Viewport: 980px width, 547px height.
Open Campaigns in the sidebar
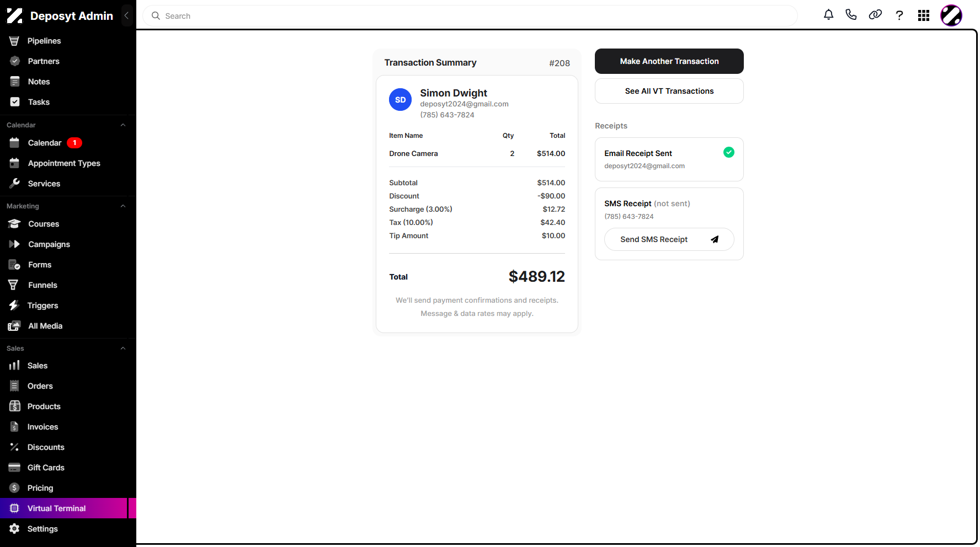click(x=63, y=244)
